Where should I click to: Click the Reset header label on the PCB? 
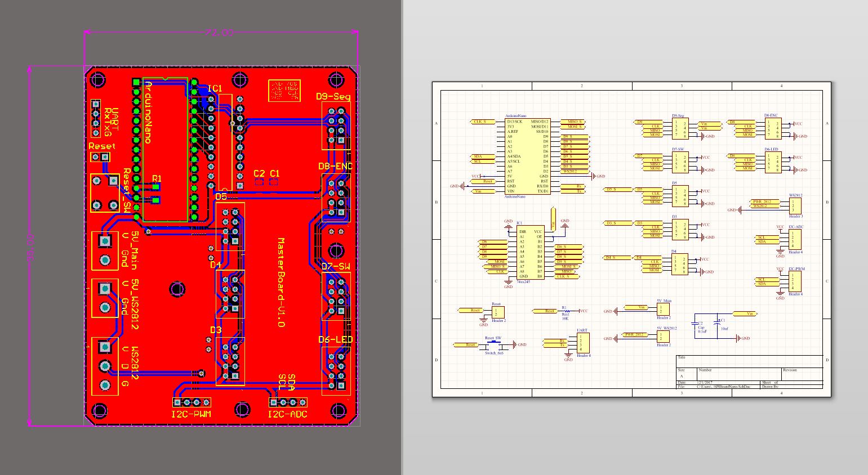pyautogui.click(x=102, y=146)
